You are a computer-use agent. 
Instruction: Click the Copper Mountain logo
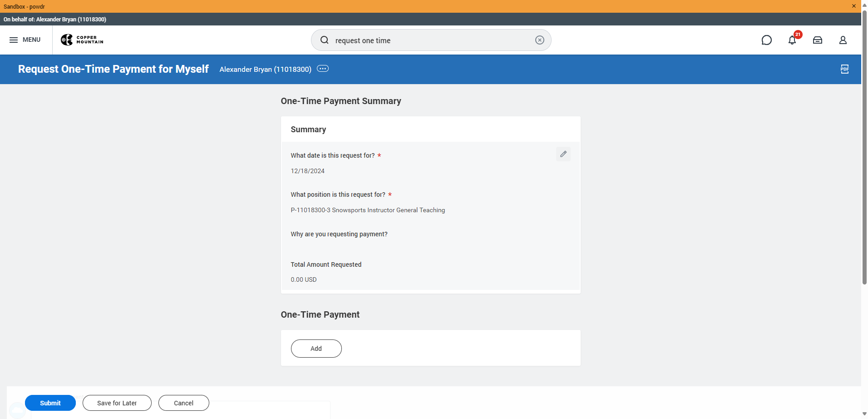pos(82,40)
